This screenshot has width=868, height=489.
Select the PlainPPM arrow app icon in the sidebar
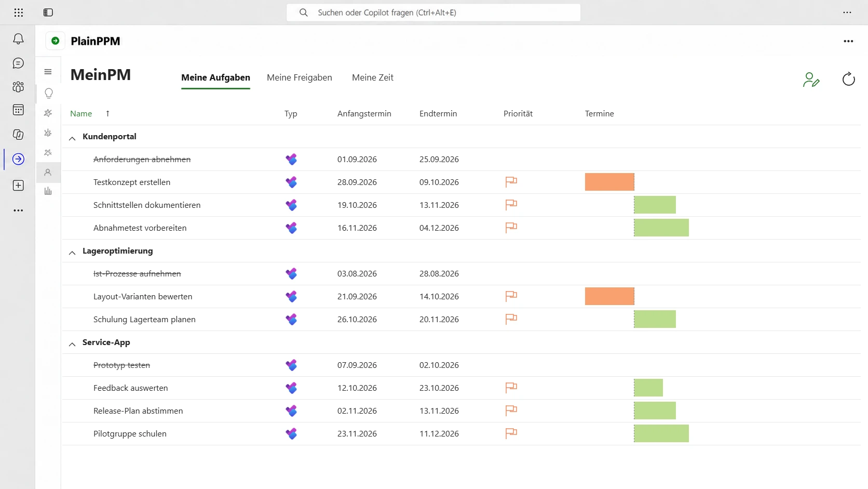click(18, 159)
